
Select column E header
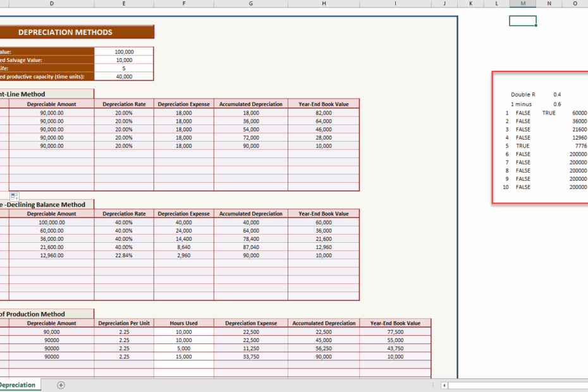(x=124, y=3)
